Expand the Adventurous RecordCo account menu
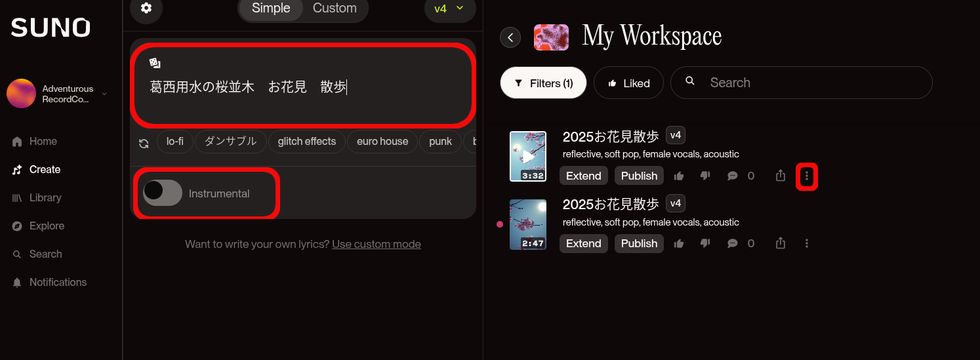This screenshot has height=360, width=980. coord(57,94)
